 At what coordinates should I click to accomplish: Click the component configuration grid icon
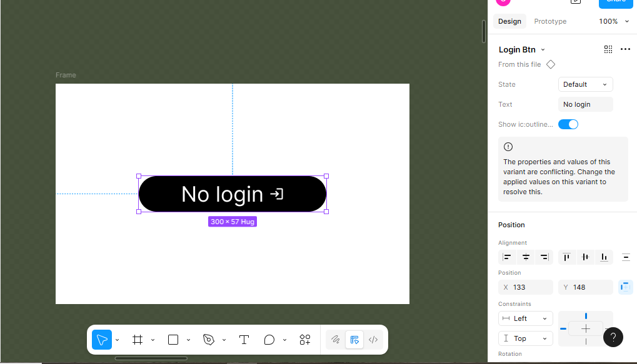[608, 49]
